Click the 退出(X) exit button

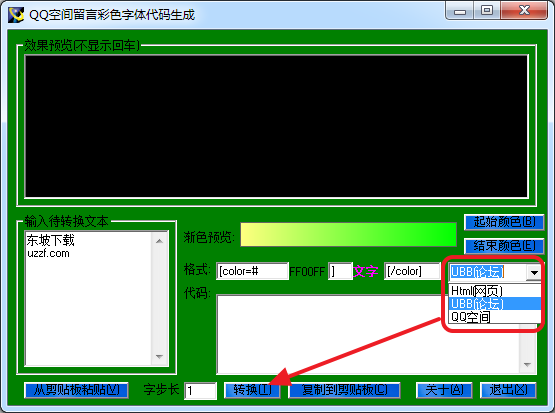tap(508, 390)
